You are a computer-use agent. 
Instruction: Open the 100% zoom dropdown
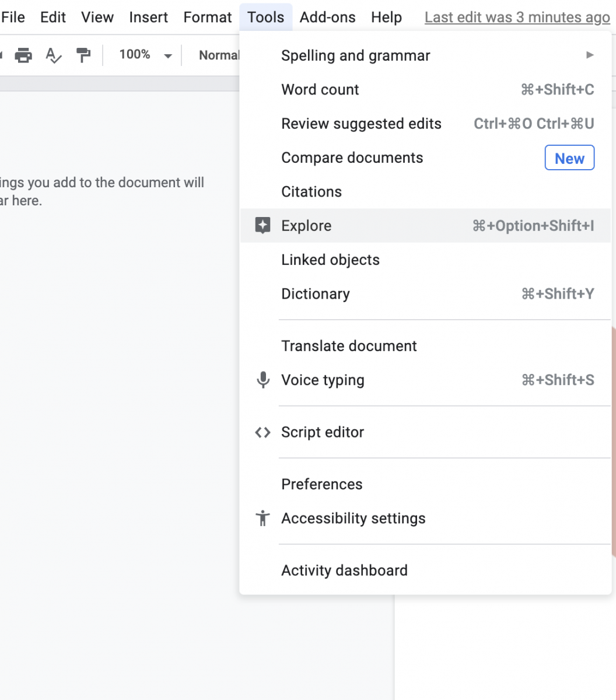pyautogui.click(x=145, y=55)
